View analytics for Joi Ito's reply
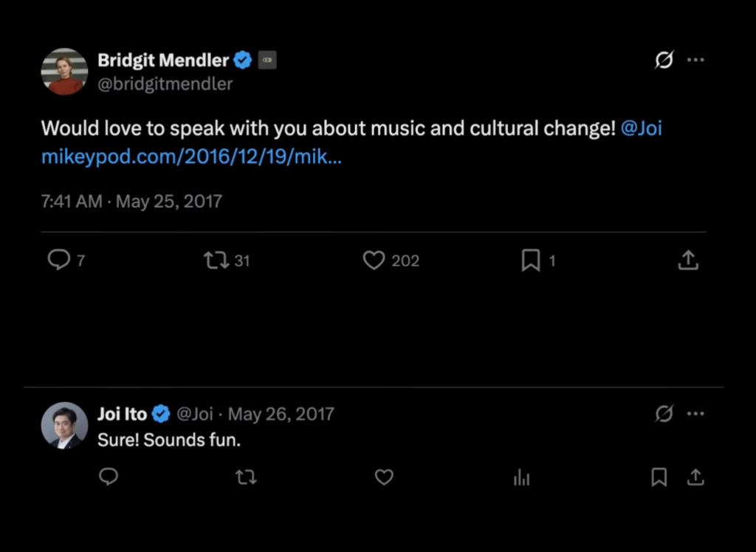The image size is (756, 552). click(522, 477)
